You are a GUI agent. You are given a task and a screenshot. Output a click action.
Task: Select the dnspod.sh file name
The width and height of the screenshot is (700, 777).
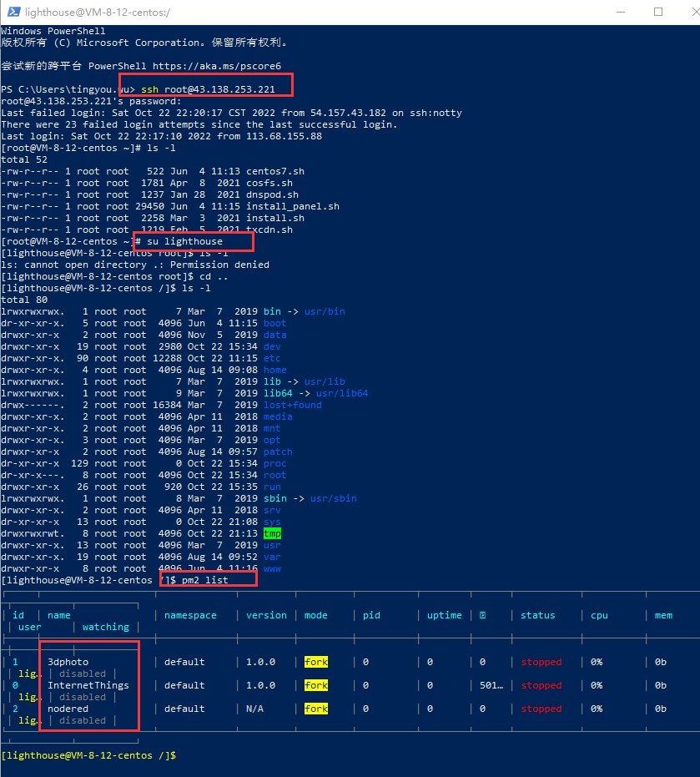272,194
